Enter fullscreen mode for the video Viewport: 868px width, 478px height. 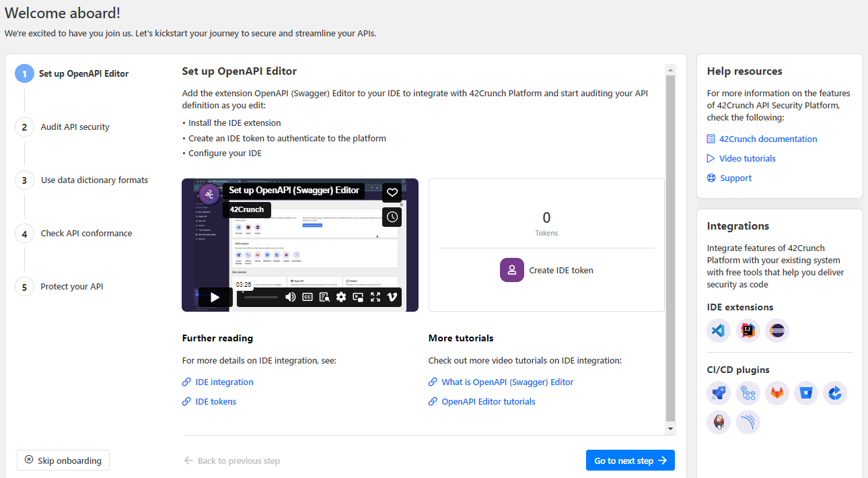click(375, 297)
